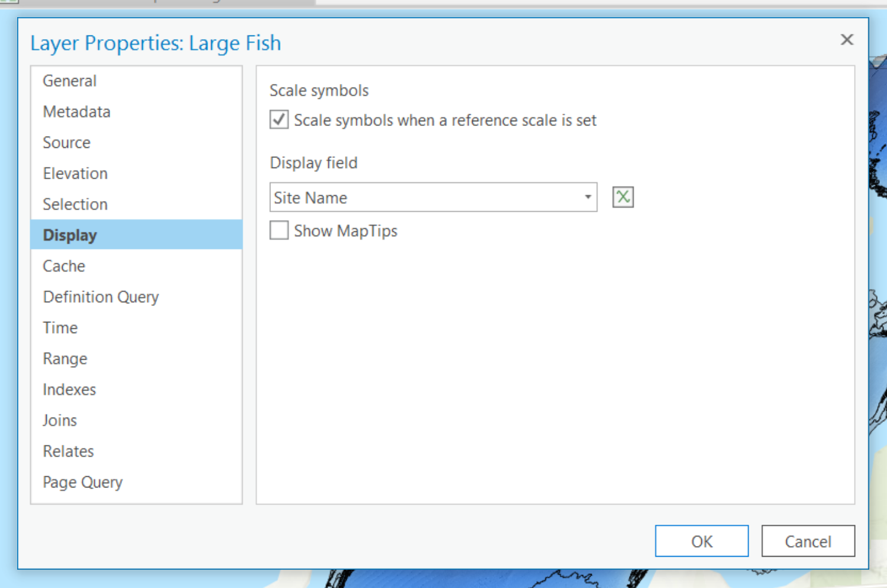Screen dimensions: 887x588
Task: Enable Show MapTips
Action: (278, 230)
